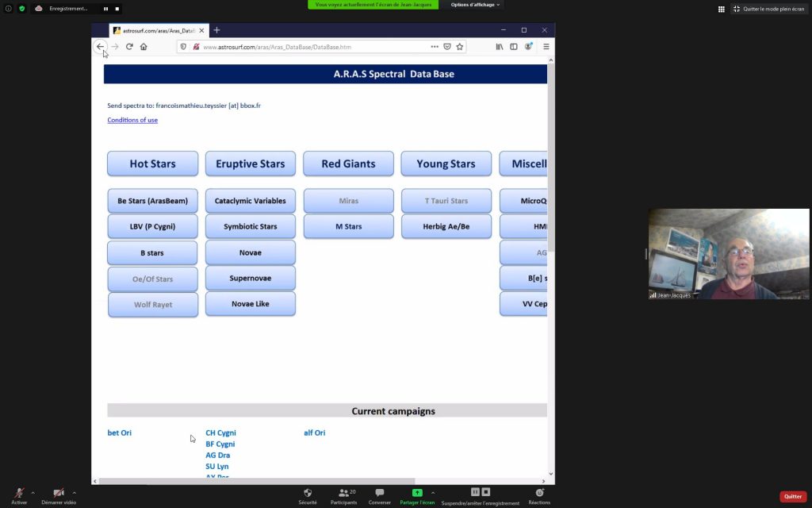Open the Firefox account icon
The width and height of the screenshot is (812, 508).
point(528,47)
